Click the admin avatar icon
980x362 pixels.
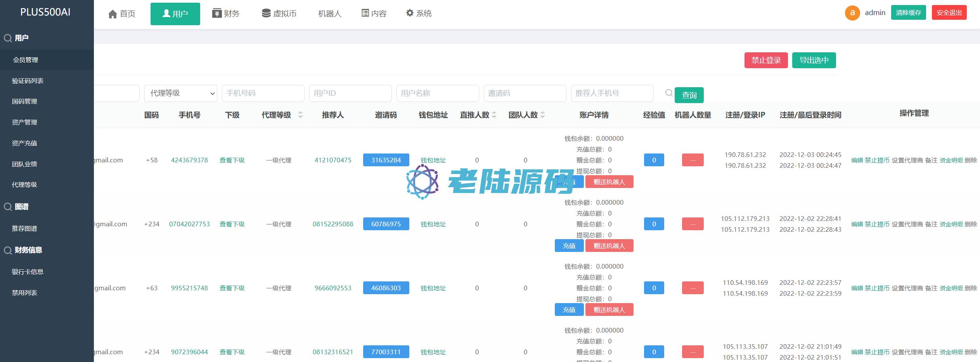tap(852, 13)
